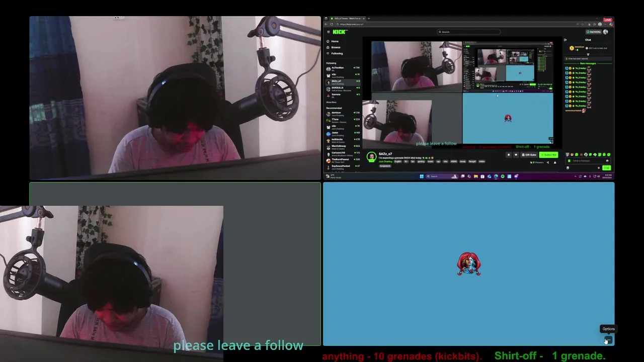Select AcTionMan in Following list
The height and width of the screenshot is (362, 644).
pos(343,68)
